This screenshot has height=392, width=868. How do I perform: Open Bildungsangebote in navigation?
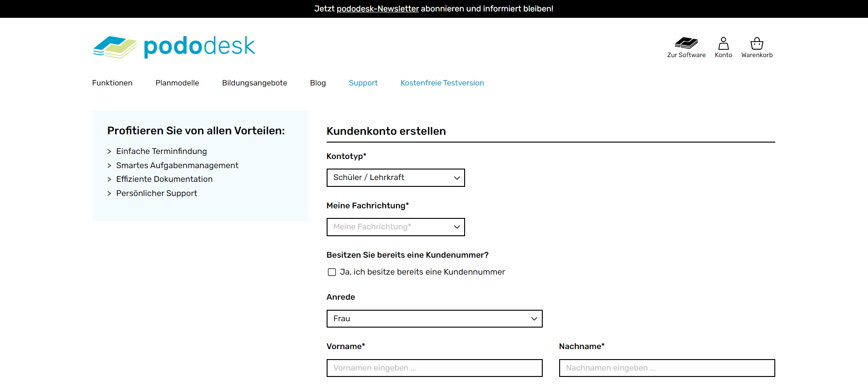click(x=254, y=83)
